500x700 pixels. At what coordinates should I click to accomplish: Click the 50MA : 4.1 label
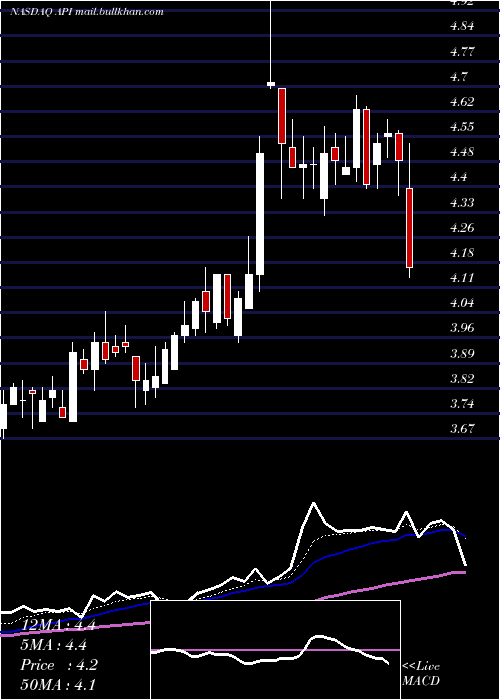point(58,684)
